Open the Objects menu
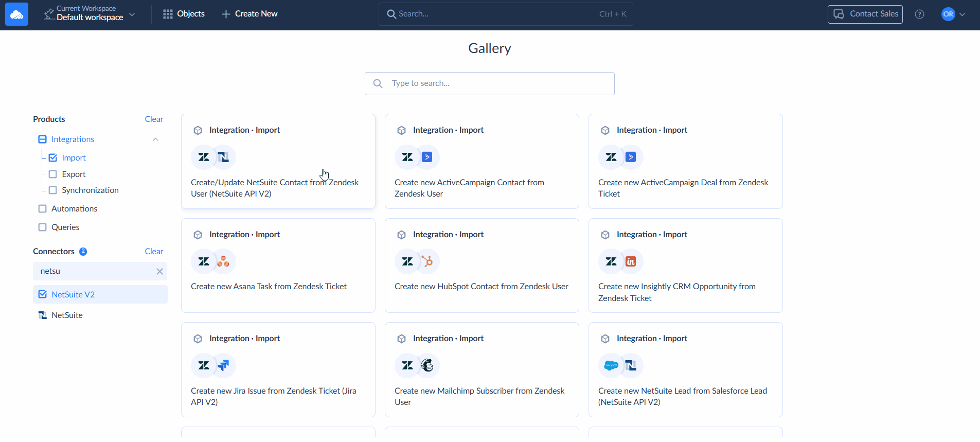The image size is (980, 442). click(184, 14)
